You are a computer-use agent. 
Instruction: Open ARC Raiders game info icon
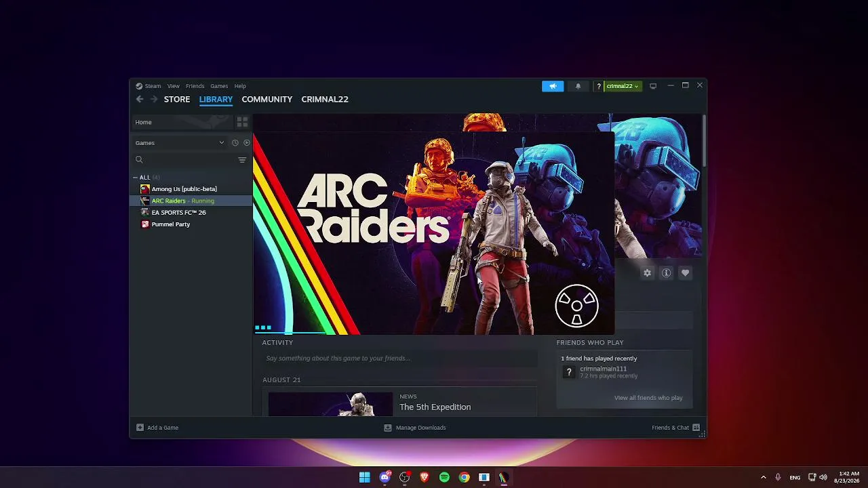pyautogui.click(x=666, y=272)
